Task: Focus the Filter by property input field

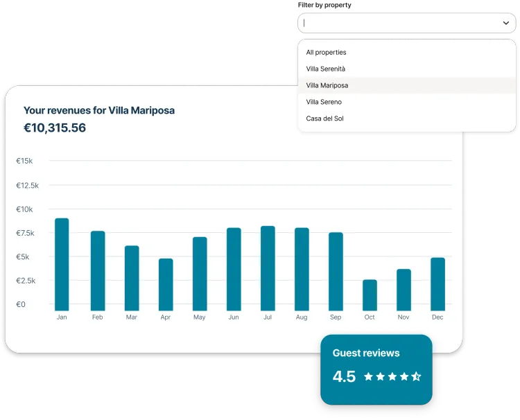Action: pos(406,23)
